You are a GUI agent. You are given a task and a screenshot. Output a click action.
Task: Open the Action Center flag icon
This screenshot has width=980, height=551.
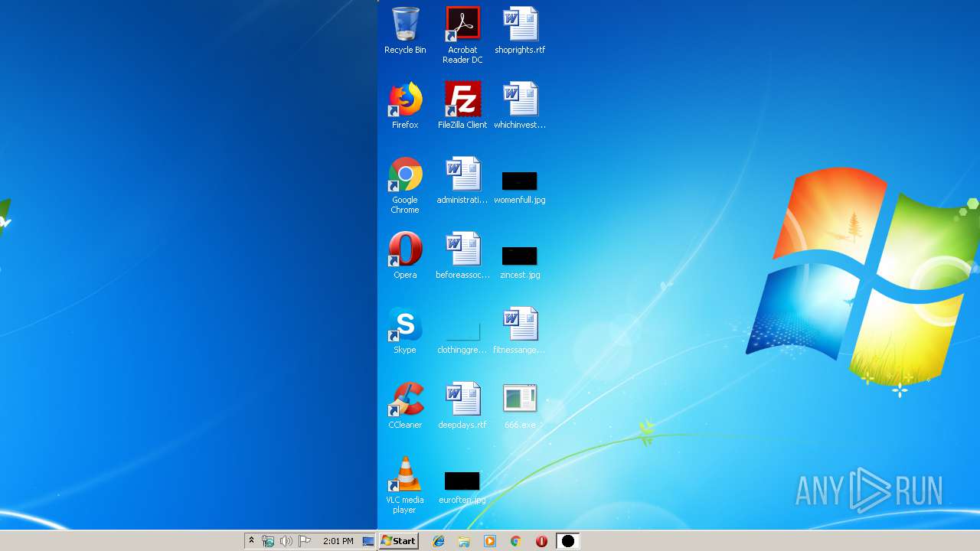[x=304, y=541]
